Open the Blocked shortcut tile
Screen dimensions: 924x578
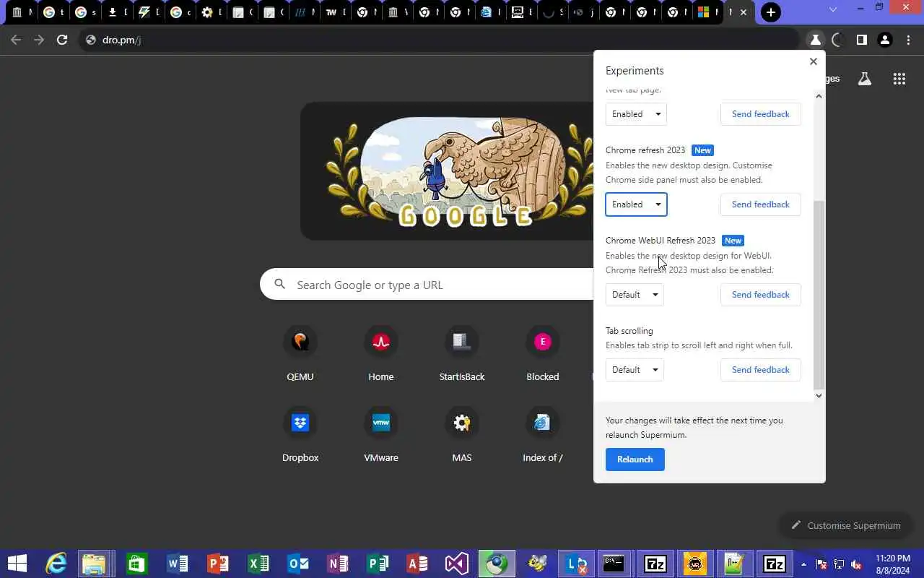point(543,354)
